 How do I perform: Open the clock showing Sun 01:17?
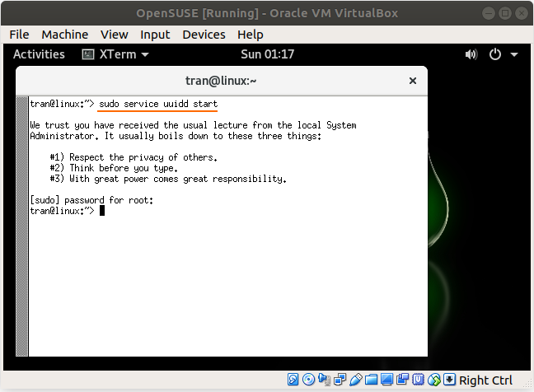pyautogui.click(x=267, y=54)
